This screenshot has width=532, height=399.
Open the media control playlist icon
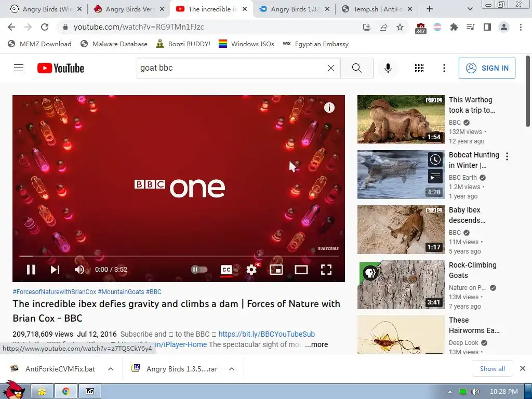[x=470, y=27]
